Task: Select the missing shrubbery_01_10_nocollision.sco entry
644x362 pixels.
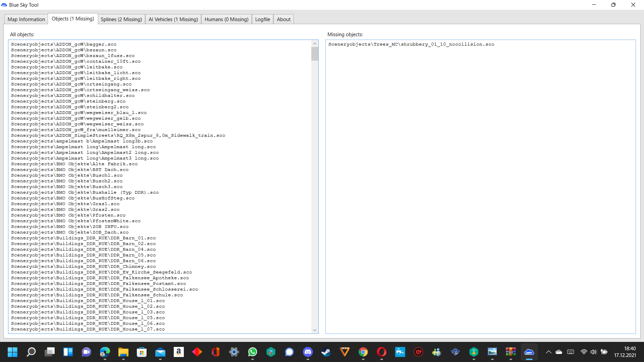Action: tap(411, 44)
